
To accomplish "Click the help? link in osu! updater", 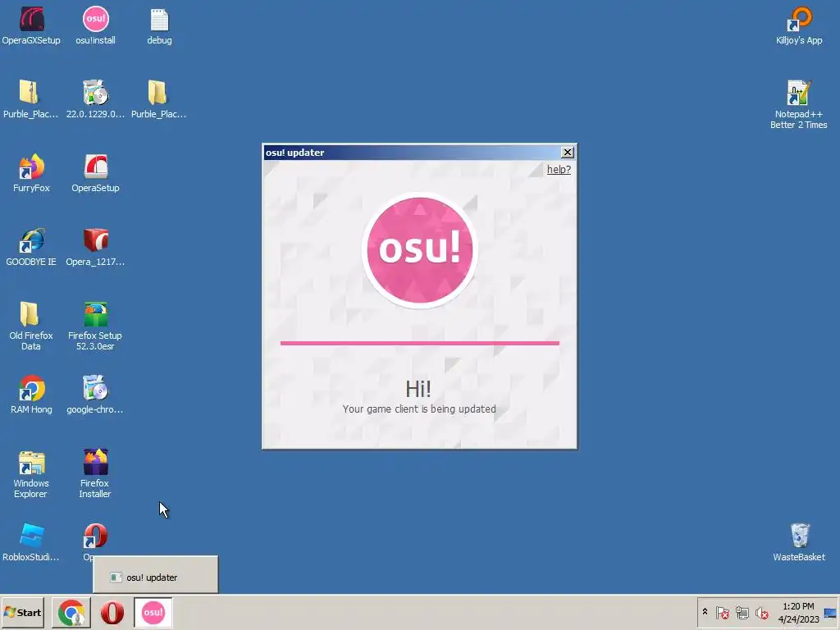I will pyautogui.click(x=559, y=169).
